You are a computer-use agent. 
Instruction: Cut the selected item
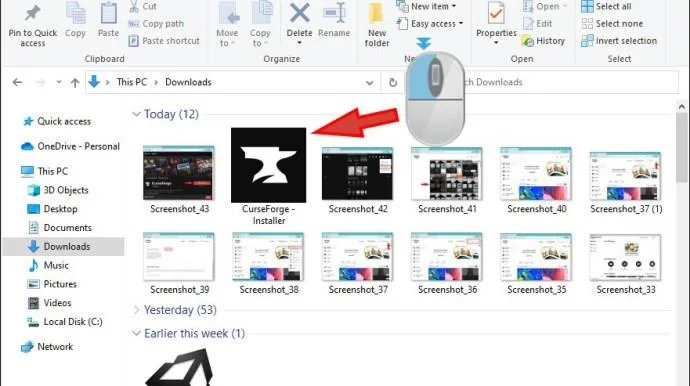point(143,6)
